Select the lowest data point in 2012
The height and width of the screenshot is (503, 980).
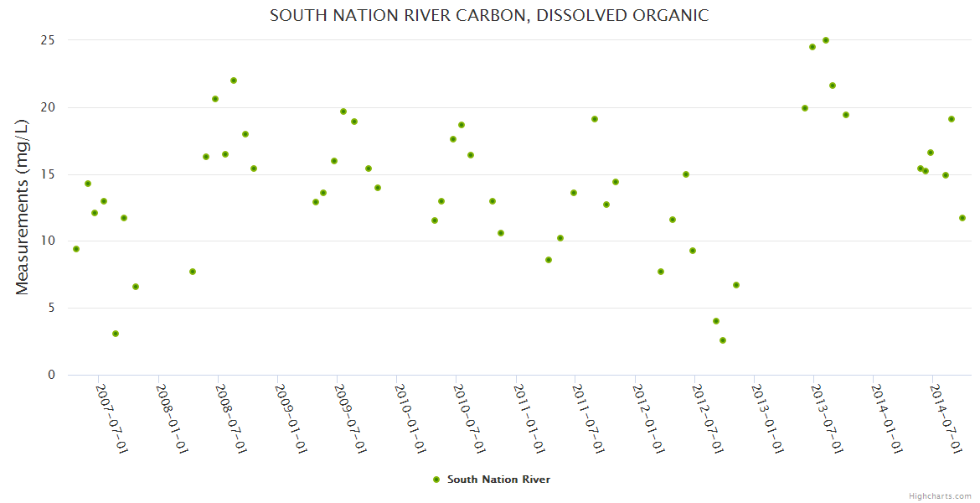[x=723, y=340]
